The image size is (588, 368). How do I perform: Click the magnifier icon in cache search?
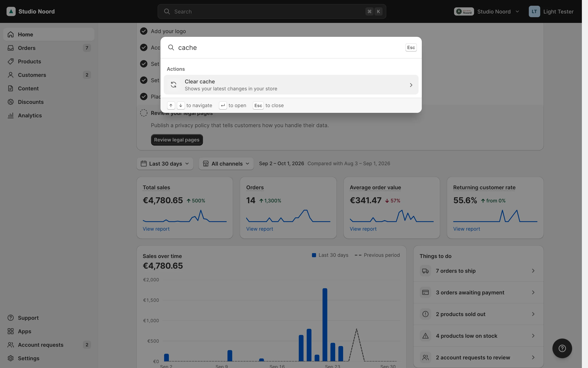click(x=171, y=47)
